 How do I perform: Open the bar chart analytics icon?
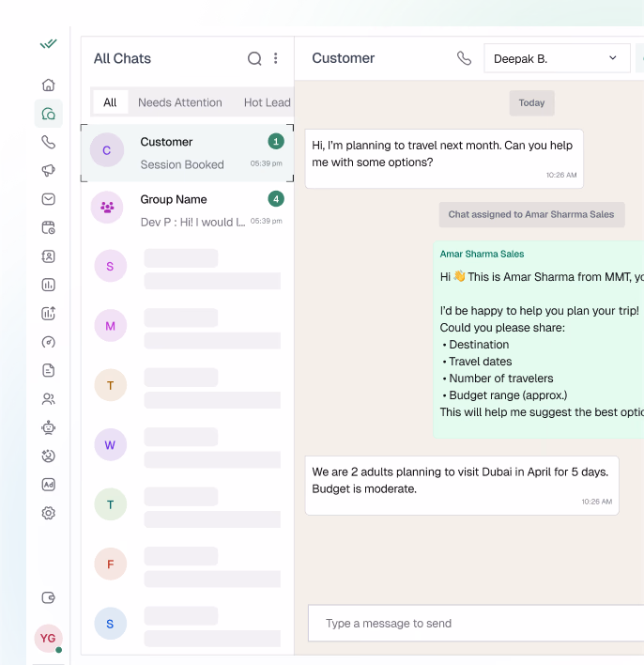point(49,285)
